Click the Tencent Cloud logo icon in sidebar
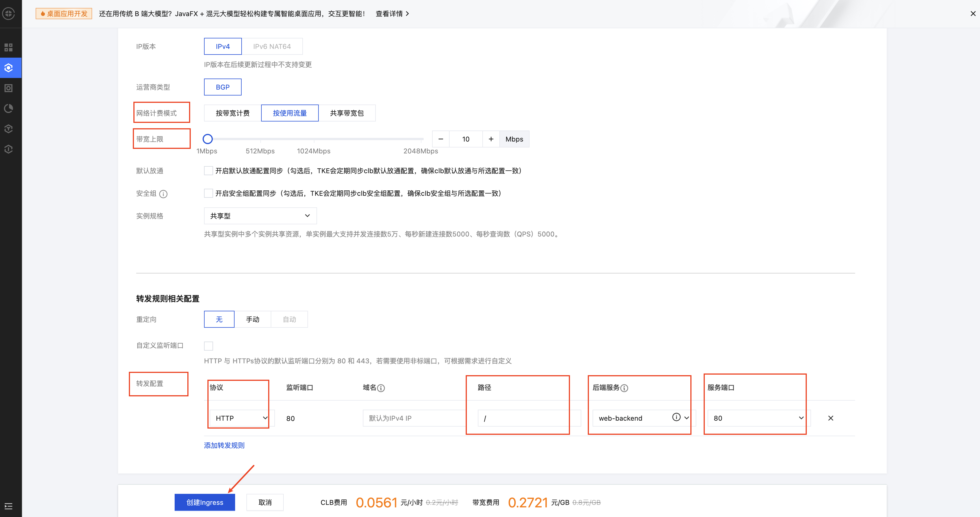The width and height of the screenshot is (980, 517). coord(8,14)
